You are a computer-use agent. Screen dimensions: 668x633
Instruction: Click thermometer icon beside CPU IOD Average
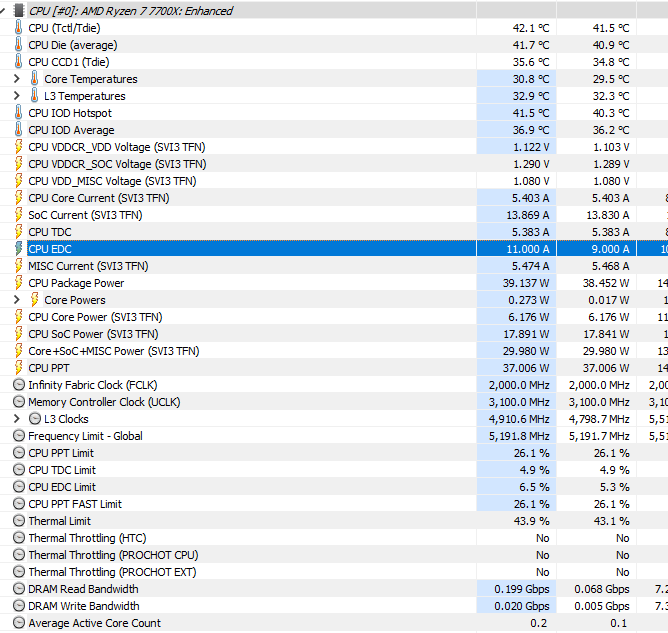pos(18,130)
